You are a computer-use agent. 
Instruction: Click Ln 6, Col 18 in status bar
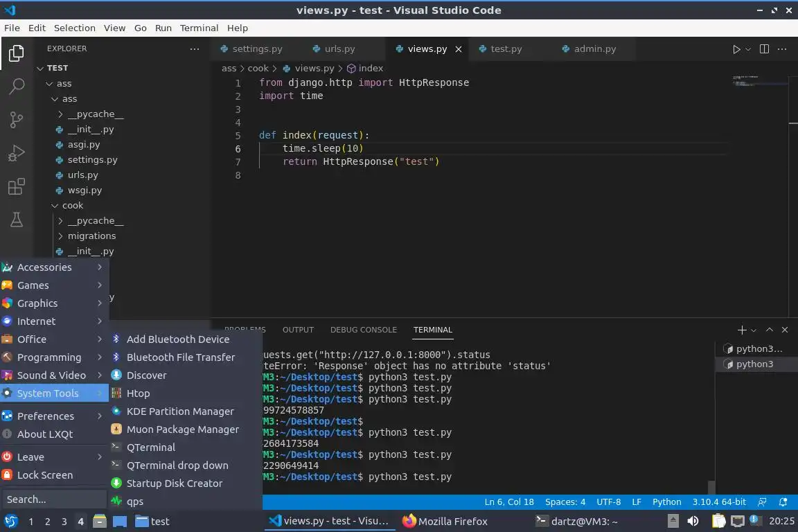(x=509, y=502)
